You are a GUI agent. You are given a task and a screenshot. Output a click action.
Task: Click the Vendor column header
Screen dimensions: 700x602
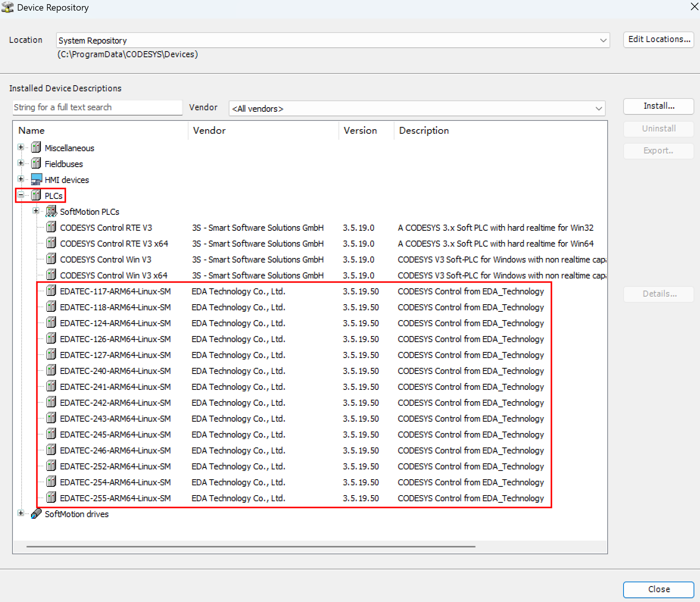pyautogui.click(x=209, y=131)
